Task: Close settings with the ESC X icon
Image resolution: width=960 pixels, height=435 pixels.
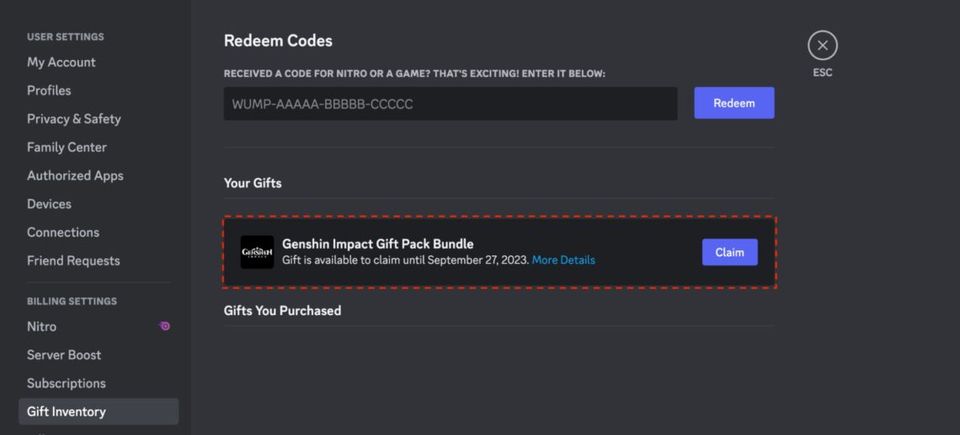Action: pos(822,45)
